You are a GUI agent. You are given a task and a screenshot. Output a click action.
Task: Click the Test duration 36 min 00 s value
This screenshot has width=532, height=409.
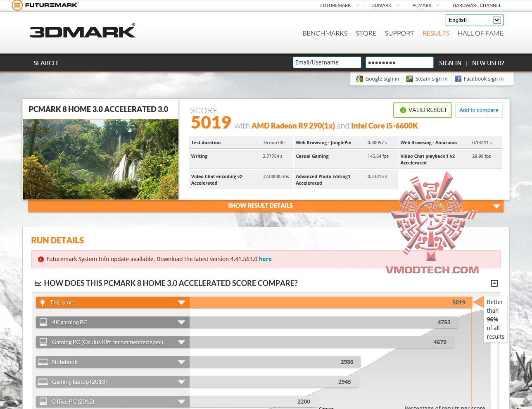tap(274, 143)
